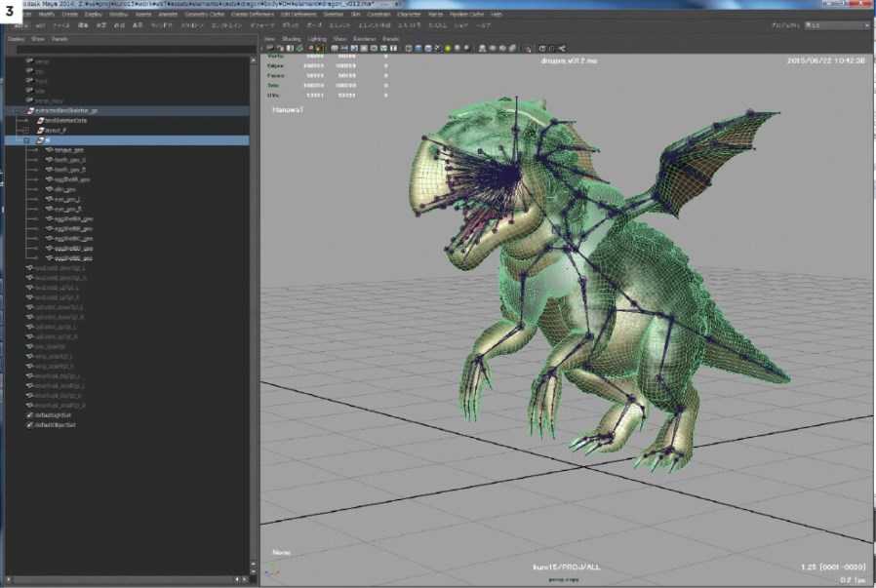876x588 pixels.
Task: Click the Select Camera icon in viewport toolbar
Action: pos(270,49)
